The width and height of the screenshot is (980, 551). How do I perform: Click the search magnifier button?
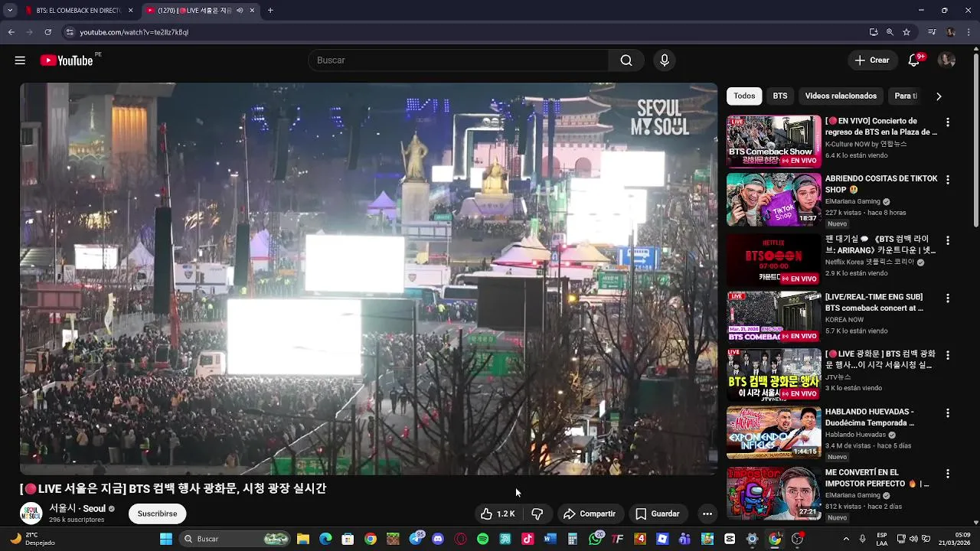pyautogui.click(x=626, y=60)
